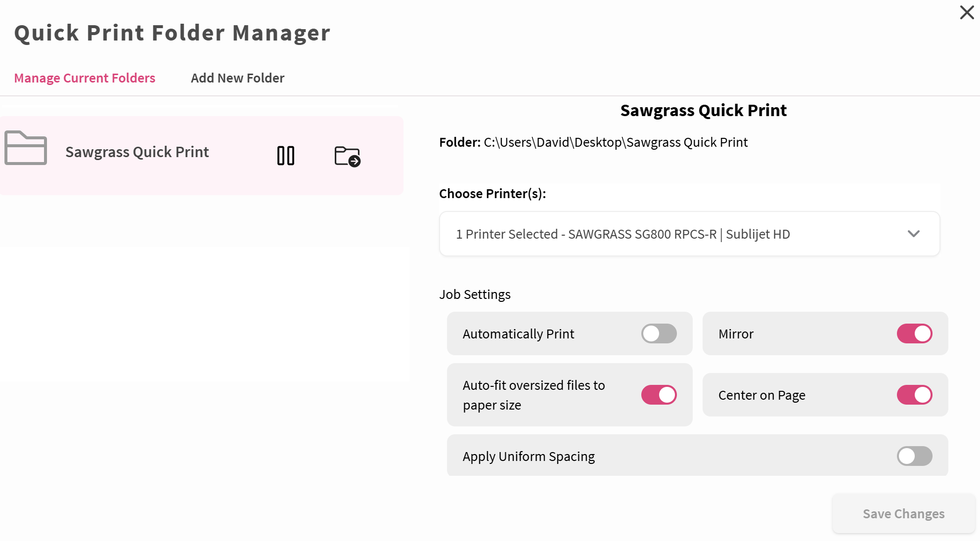Select Sawgrass Quick Print folder name in list
980x541 pixels.
click(x=137, y=152)
